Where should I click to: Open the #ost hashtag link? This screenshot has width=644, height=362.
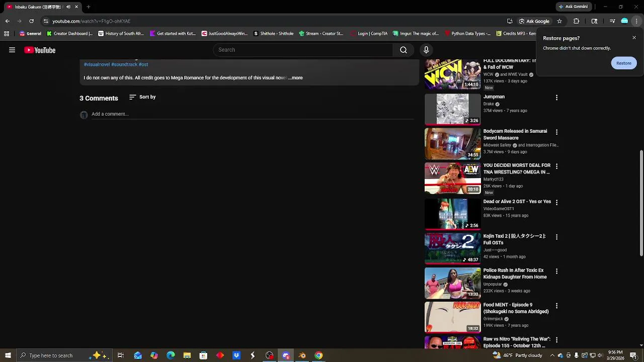click(143, 64)
